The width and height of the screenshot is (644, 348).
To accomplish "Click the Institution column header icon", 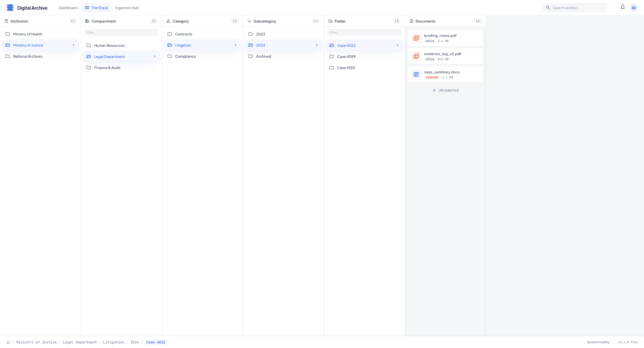I will point(6,21).
